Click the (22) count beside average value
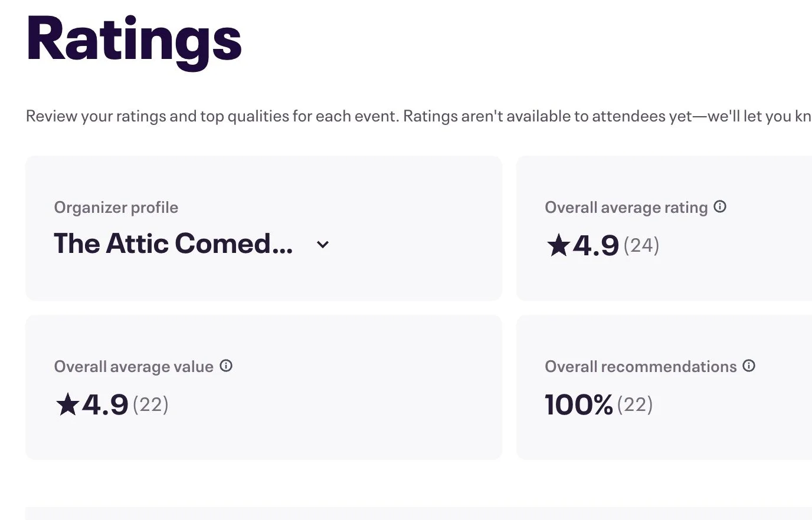812x520 pixels. click(150, 405)
